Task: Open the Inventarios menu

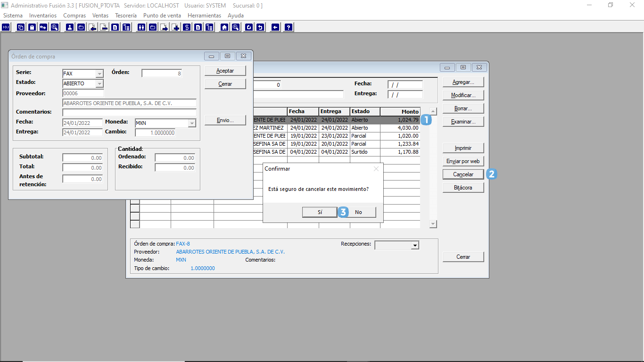Action: (43, 16)
